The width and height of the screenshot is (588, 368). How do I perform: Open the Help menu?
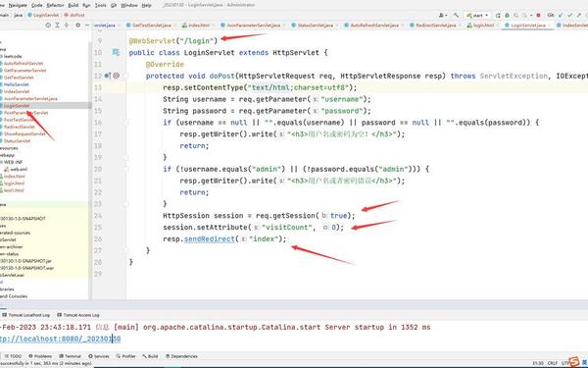point(147,5)
